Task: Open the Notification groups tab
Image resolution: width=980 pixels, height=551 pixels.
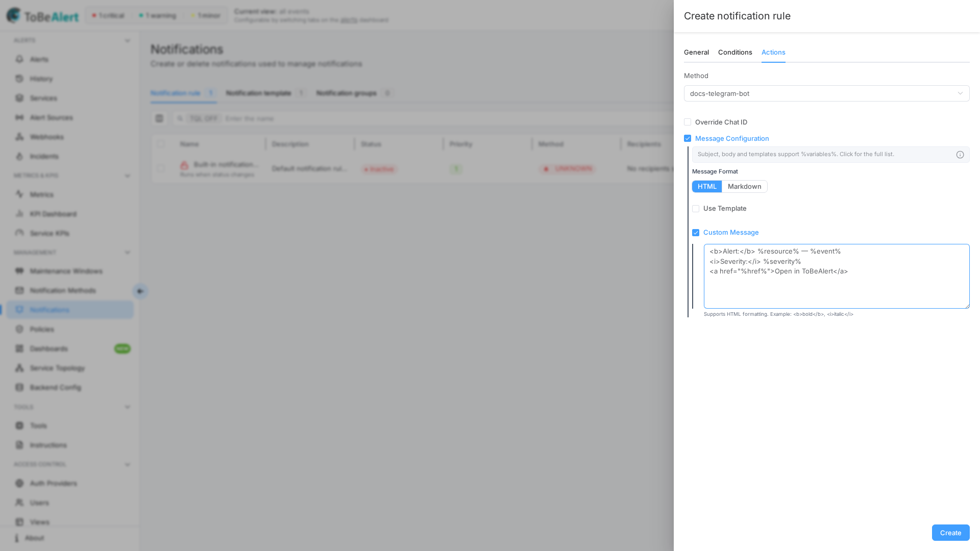Action: pyautogui.click(x=354, y=93)
